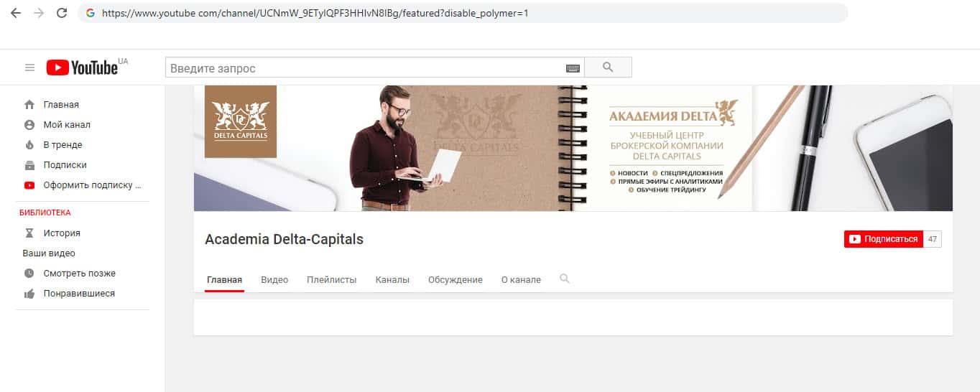
Task: Open 'История' in the sidebar
Action: pos(62,233)
